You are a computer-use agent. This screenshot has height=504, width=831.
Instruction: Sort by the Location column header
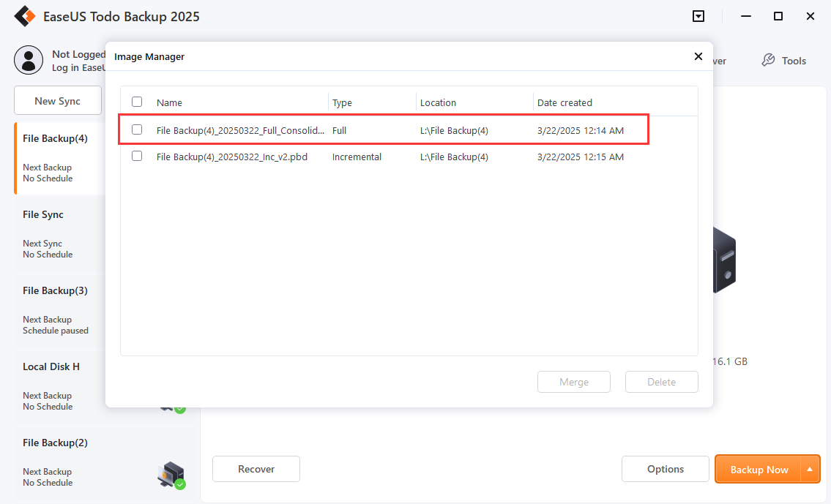(x=438, y=102)
